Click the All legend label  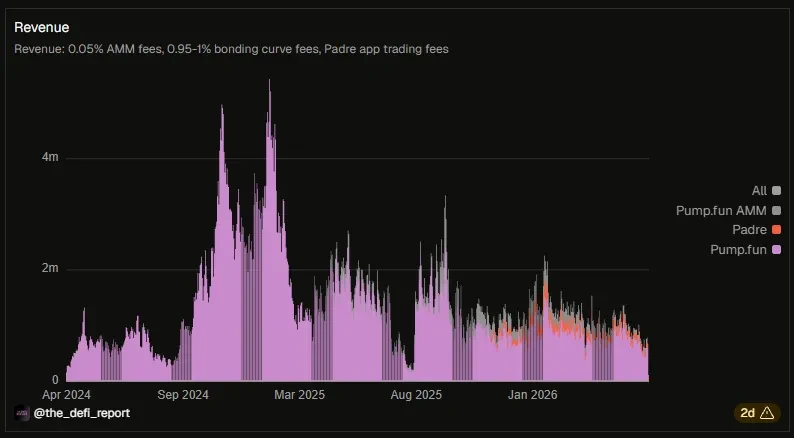pyautogui.click(x=759, y=191)
